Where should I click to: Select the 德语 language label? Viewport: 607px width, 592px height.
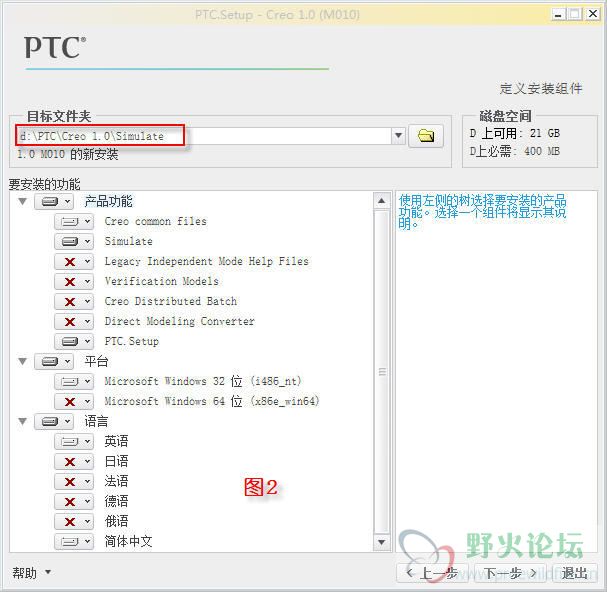click(x=116, y=501)
